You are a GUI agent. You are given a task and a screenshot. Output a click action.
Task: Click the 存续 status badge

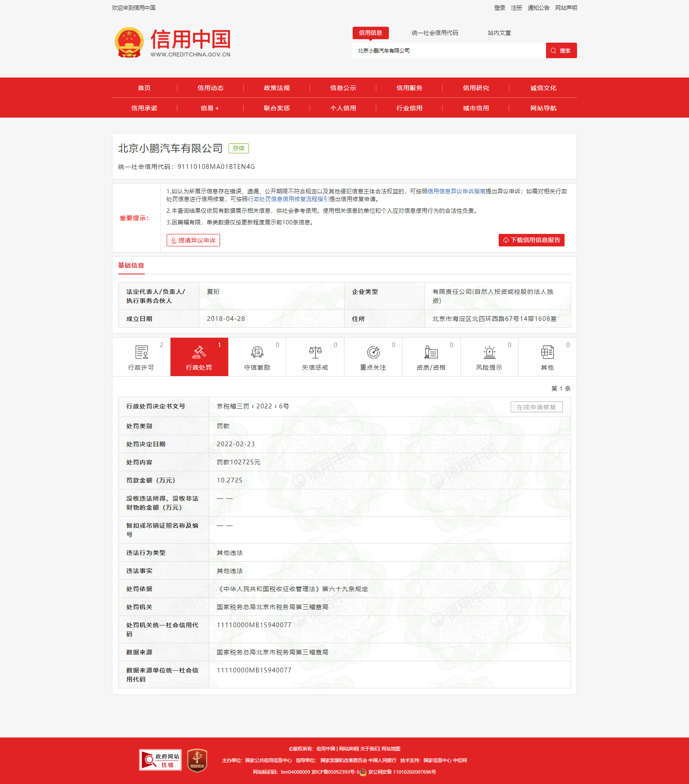coord(239,148)
